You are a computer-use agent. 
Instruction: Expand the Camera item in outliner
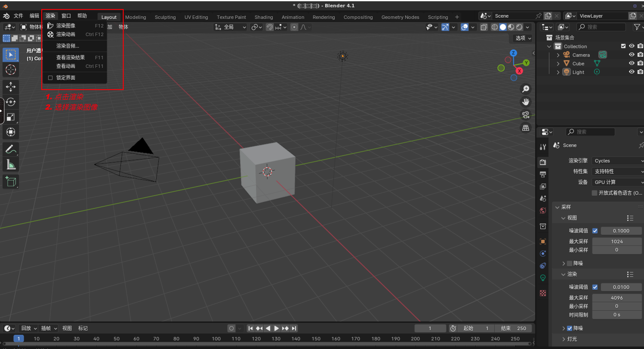558,55
